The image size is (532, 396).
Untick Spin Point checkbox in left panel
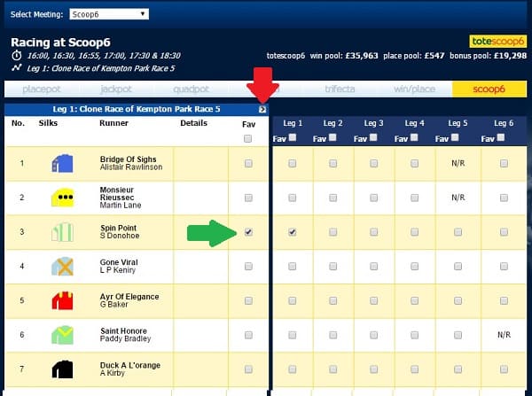[248, 232]
